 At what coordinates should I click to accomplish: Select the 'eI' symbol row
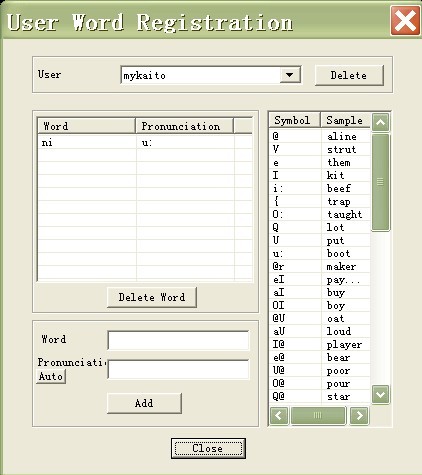tap(320, 279)
